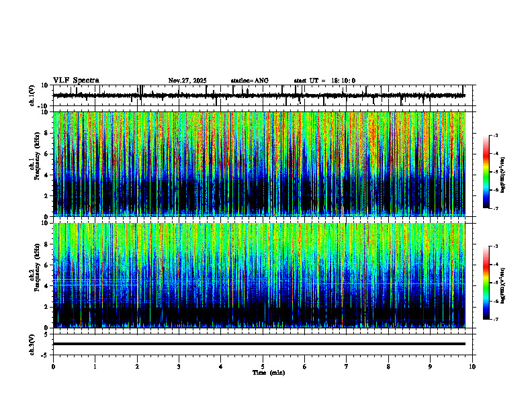Click the "4" kHz tick on ch.1 frequency axis
532x411 pixels.
47,175
